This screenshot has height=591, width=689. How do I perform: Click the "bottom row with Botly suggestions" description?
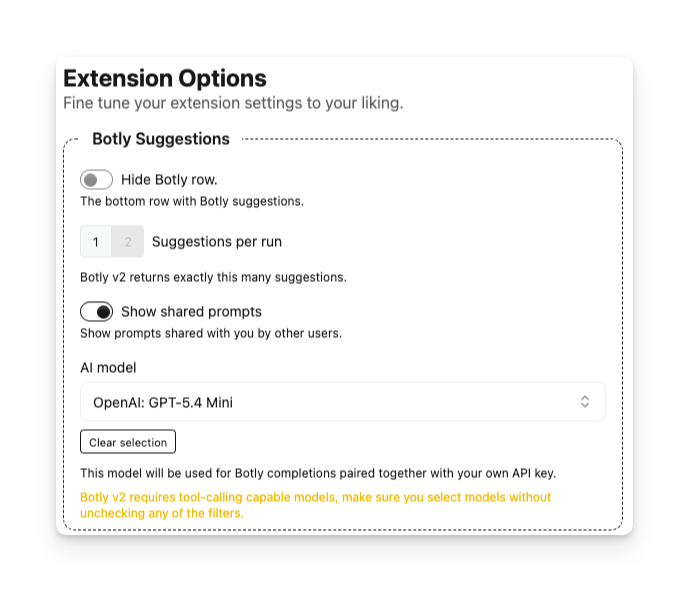pos(191,201)
